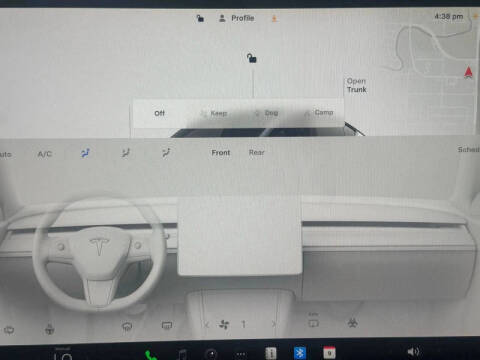This screenshot has width=480, height=360.
Task: Tap the unlock padlock above the car
Action: 252,58
